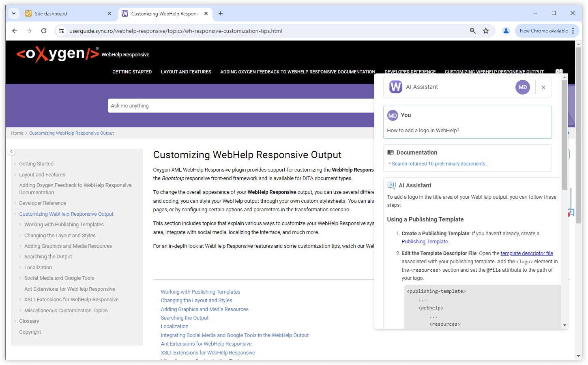Reload the current page
The width and height of the screenshot is (588, 365).
44,31
